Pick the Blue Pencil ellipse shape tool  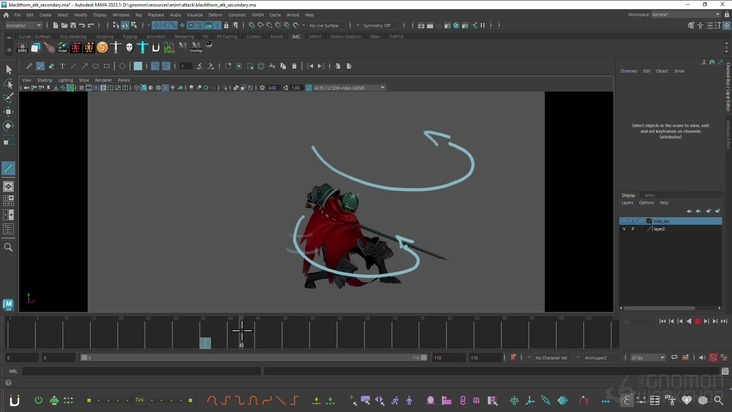click(96, 66)
